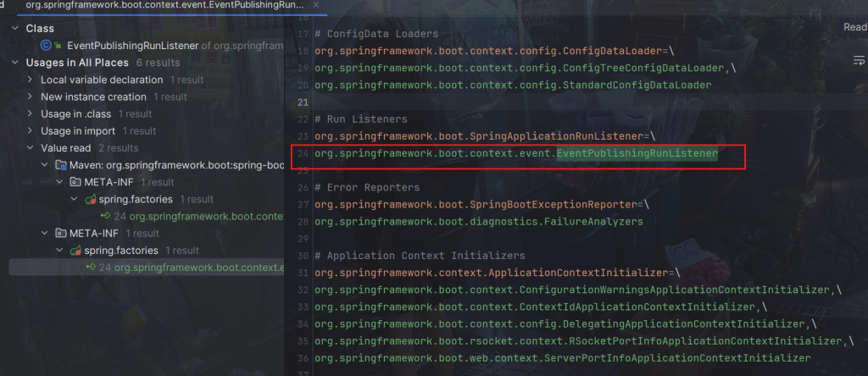The width and height of the screenshot is (868, 376).
Task: Click the first spring.factories file icon
Action: 91,199
